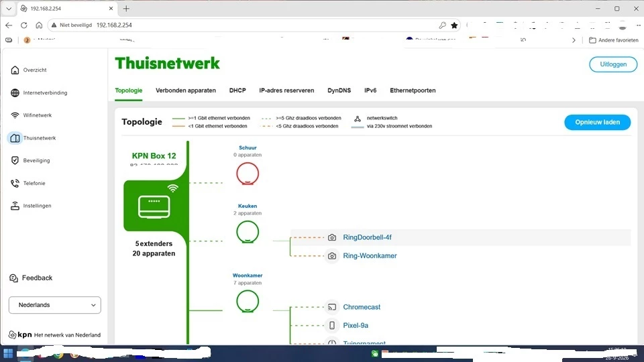Screen dimensions: 644x362
Task: Click the Uitloggen button
Action: point(613,64)
